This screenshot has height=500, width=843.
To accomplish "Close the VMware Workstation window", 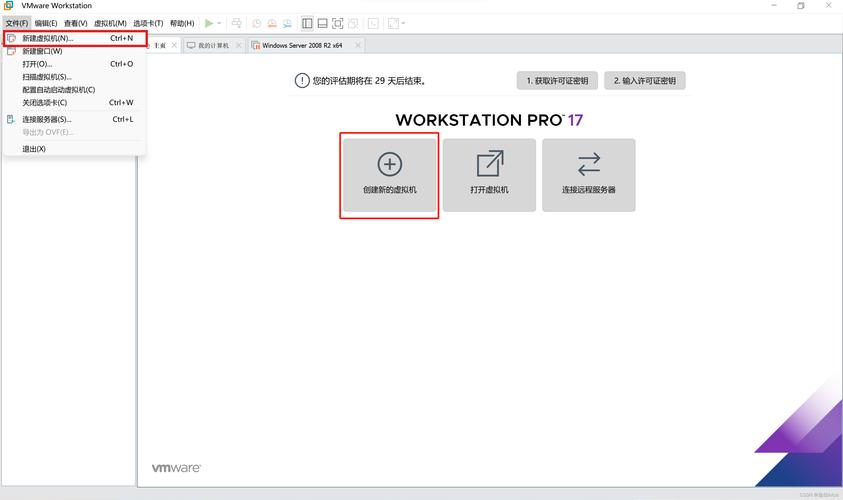I will 828,5.
